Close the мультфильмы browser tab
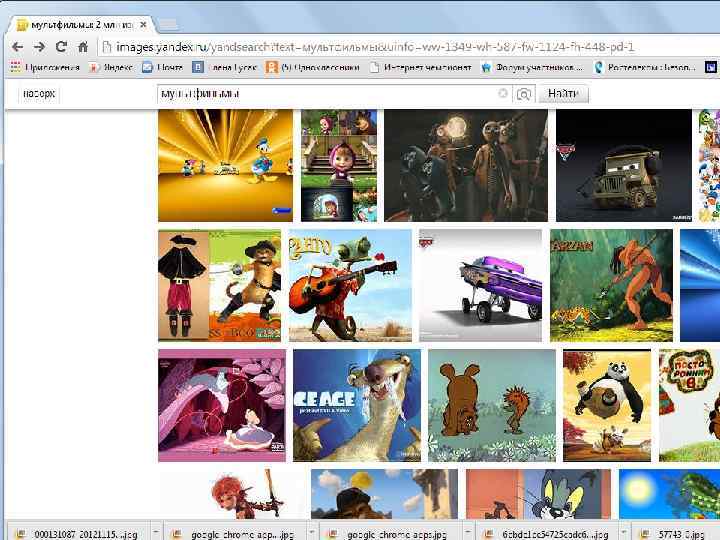Image resolution: width=720 pixels, height=540 pixels. click(x=143, y=25)
